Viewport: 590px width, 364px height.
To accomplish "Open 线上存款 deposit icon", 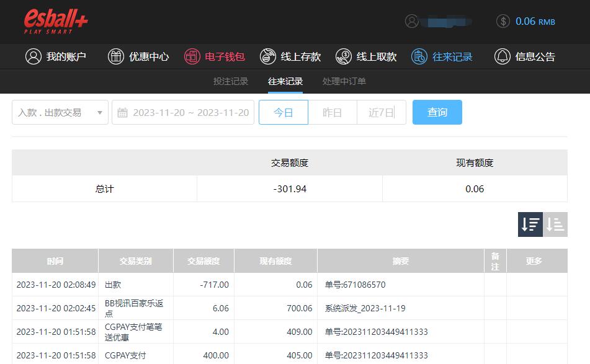I will pos(268,56).
